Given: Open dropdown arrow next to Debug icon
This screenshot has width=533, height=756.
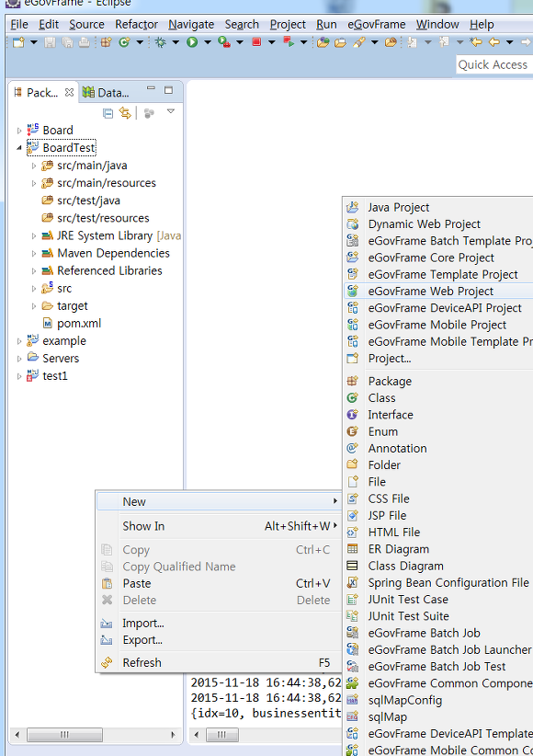Looking at the screenshot, I should pos(176,42).
